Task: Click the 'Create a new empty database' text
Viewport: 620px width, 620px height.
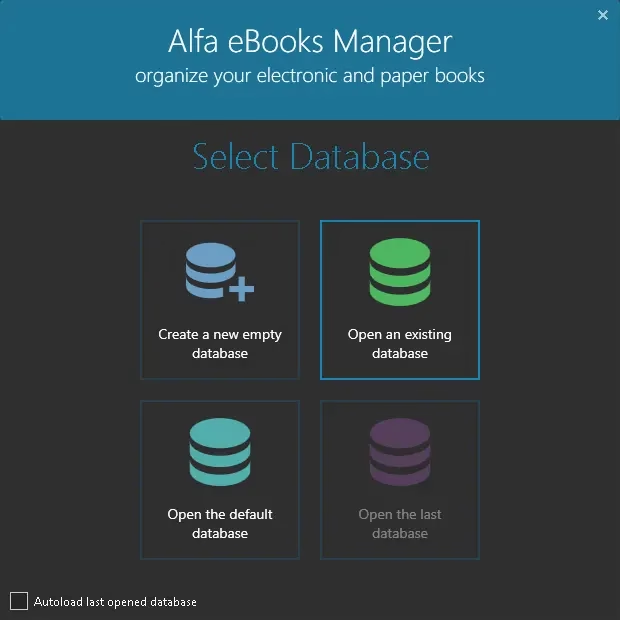Action: click(220, 344)
